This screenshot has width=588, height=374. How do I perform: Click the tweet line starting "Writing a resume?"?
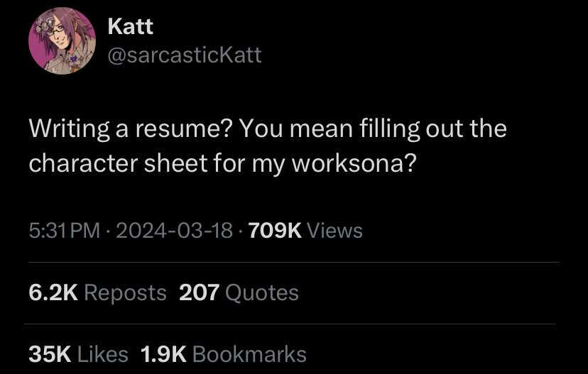[268, 128]
